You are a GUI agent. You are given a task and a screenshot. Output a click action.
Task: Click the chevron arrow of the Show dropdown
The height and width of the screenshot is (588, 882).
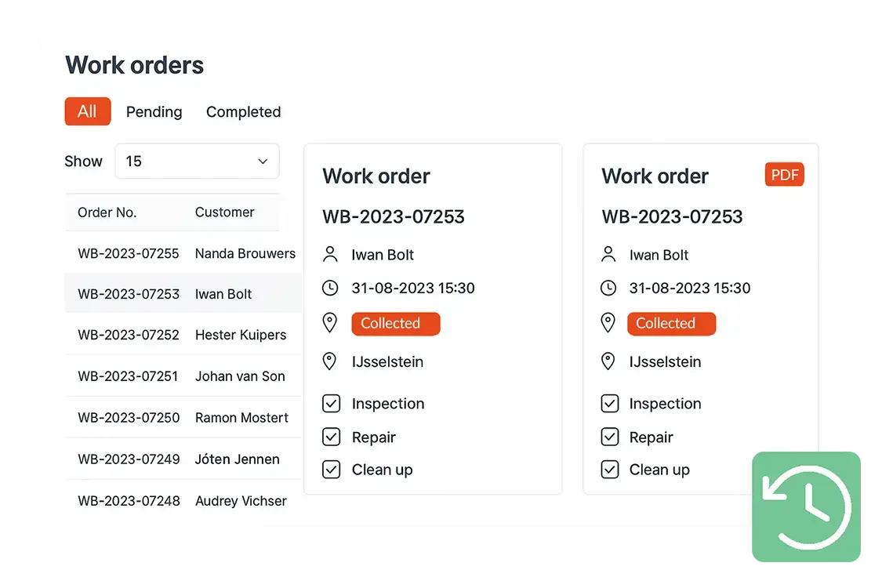(263, 162)
